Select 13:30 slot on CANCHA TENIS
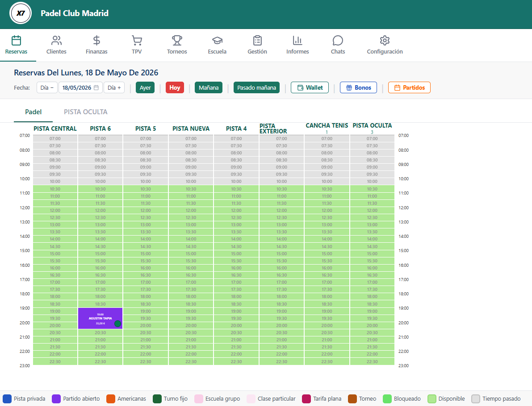The image size is (532, 406). [327, 232]
